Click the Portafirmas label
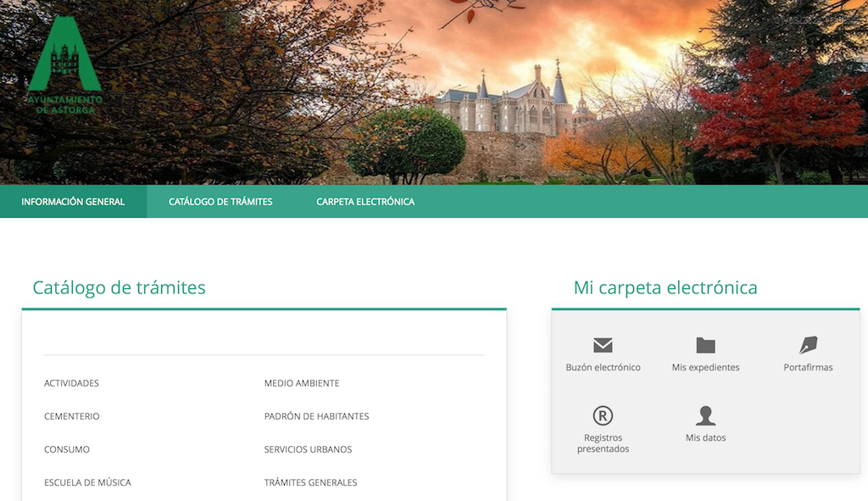Screen dimensions: 868x501 (808, 367)
